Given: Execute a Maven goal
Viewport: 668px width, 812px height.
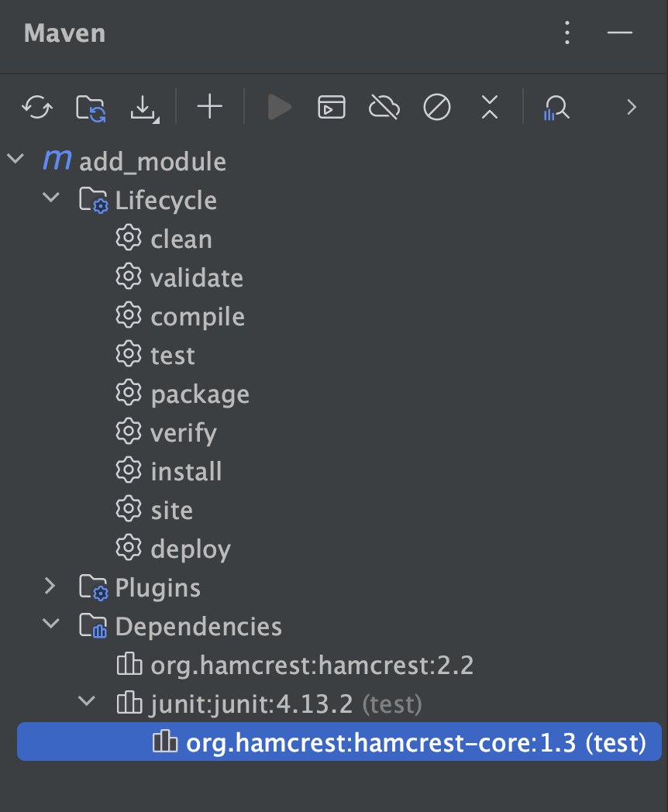Looking at the screenshot, I should [x=331, y=107].
